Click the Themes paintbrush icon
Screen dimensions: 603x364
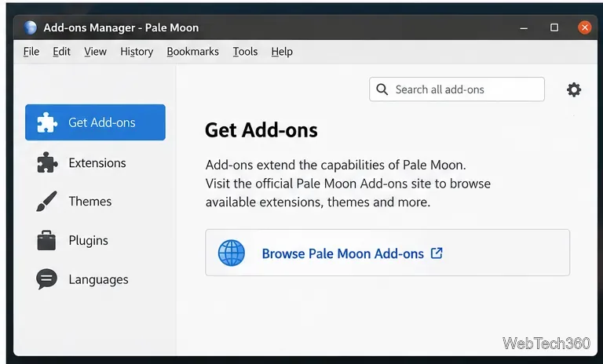pyautogui.click(x=46, y=201)
